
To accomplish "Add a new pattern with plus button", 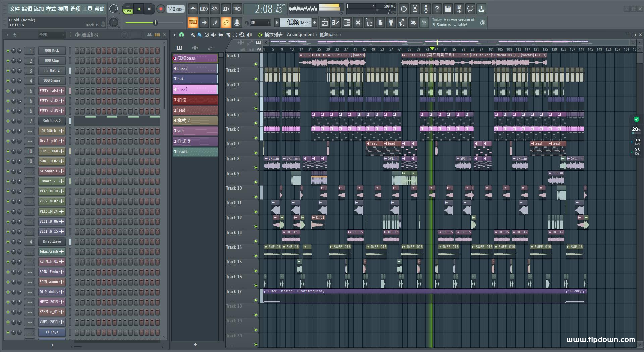I will (314, 23).
